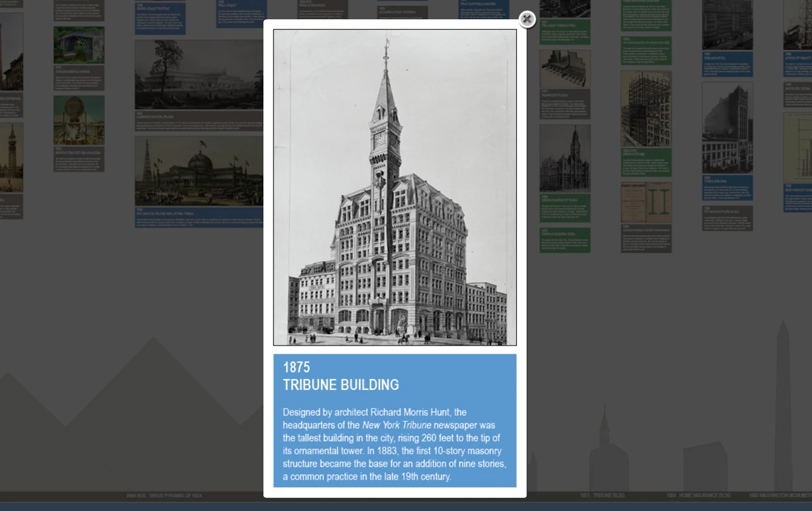Select the steel frame construction photo
Viewport: 812px width, 511px height.
[646, 108]
